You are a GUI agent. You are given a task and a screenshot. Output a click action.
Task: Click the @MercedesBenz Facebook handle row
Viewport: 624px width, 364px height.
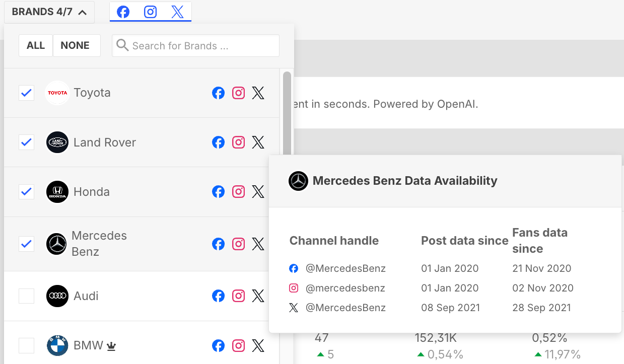click(x=346, y=268)
